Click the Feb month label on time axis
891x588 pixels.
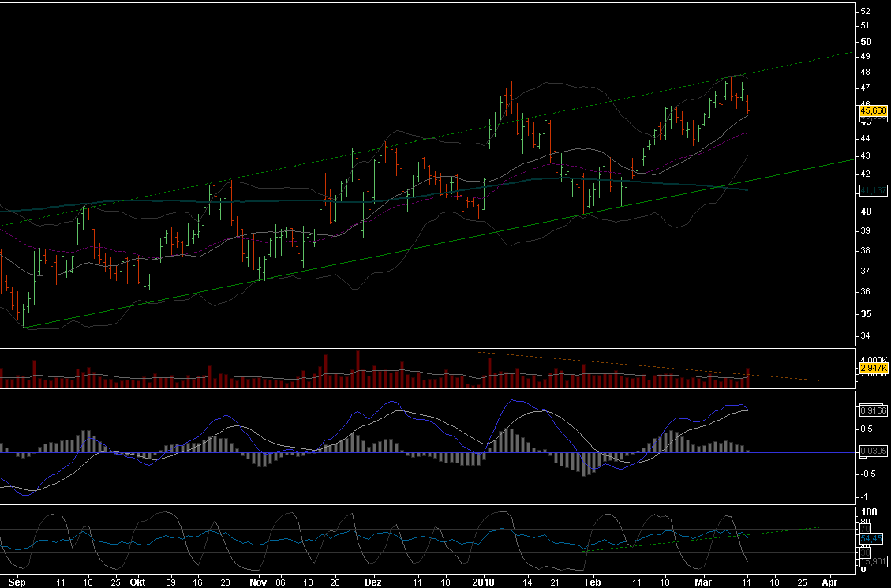point(593,582)
